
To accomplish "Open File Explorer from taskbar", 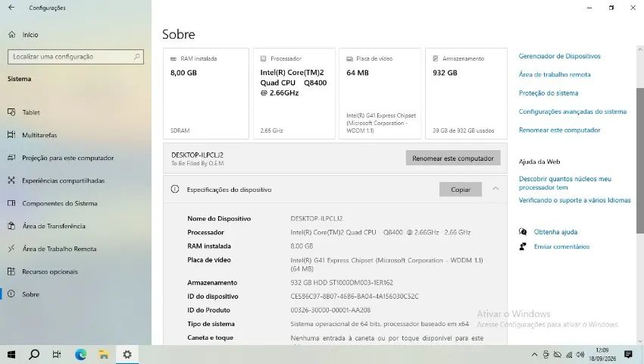I will pos(104,354).
